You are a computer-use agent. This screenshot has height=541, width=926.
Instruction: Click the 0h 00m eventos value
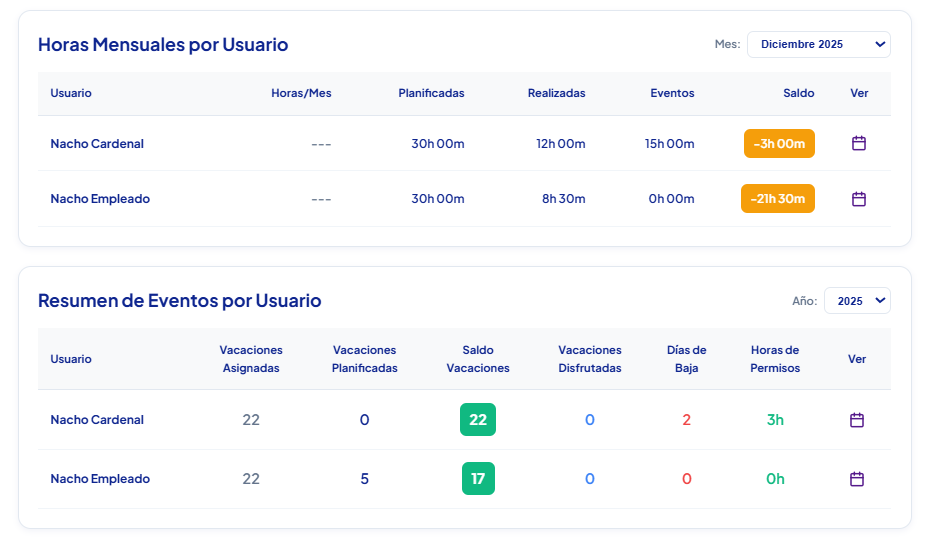[x=671, y=198]
